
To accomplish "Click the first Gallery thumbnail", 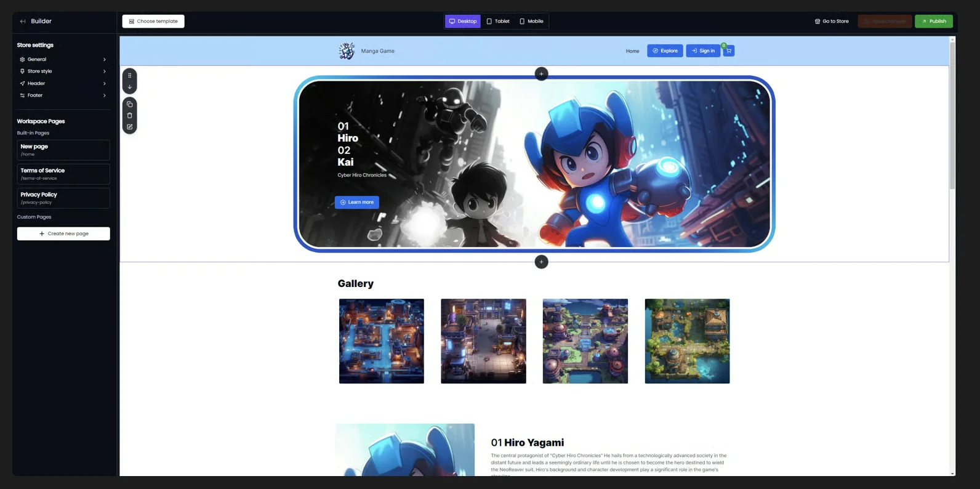I will pyautogui.click(x=382, y=341).
